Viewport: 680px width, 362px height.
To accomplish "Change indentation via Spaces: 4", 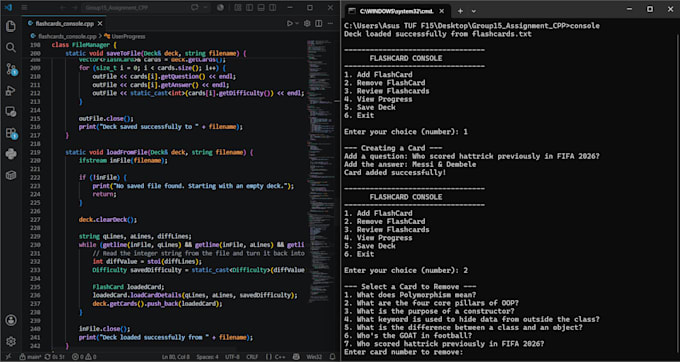I will click(x=208, y=357).
